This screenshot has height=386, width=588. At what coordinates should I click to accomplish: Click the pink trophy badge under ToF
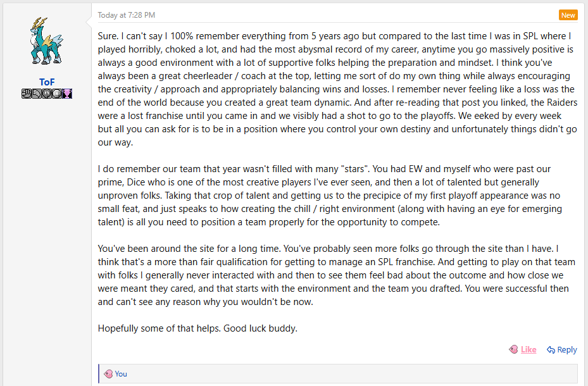pyautogui.click(x=66, y=94)
